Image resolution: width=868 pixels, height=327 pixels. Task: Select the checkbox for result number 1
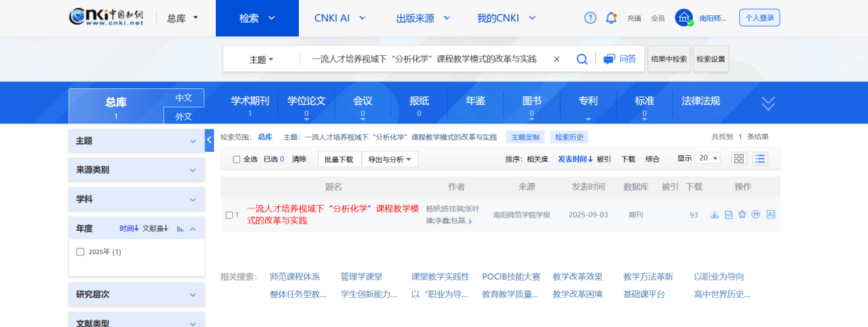[229, 215]
